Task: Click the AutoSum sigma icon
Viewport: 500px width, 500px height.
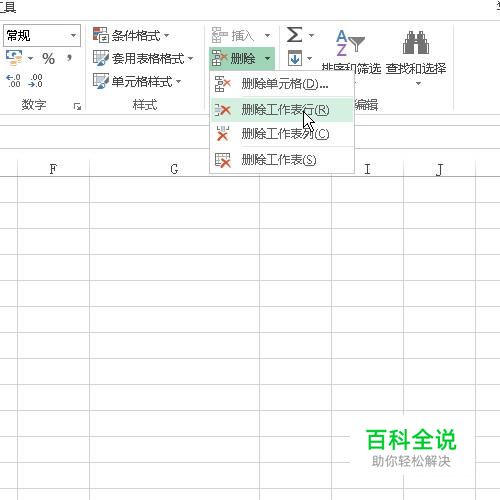Action: click(x=294, y=35)
